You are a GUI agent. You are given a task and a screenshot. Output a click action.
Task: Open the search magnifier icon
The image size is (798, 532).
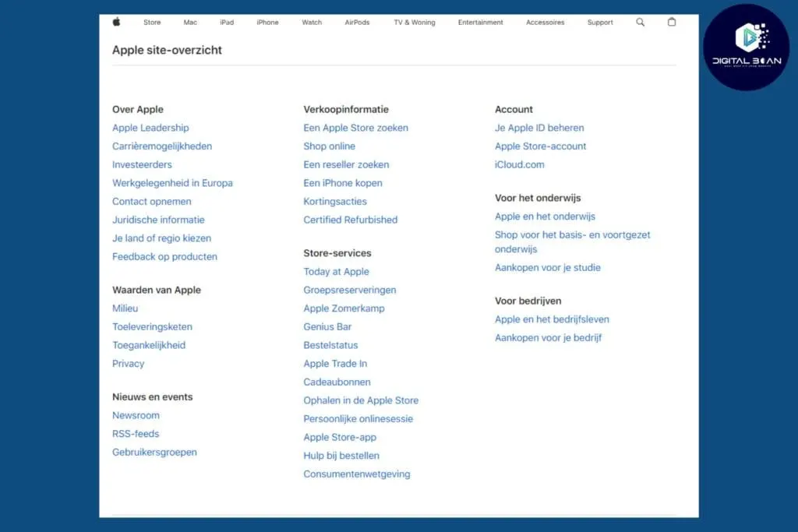[641, 22]
